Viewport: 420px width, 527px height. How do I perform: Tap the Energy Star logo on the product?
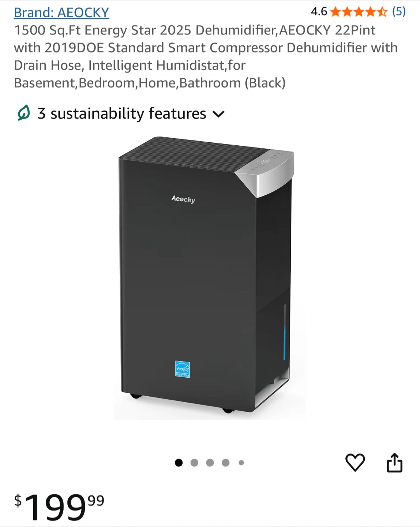point(183,369)
